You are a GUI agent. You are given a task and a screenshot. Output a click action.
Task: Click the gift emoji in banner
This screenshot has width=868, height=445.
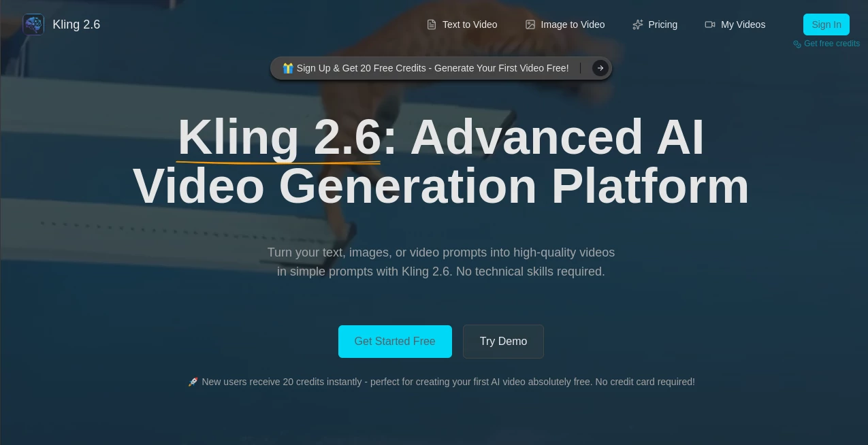(x=288, y=68)
